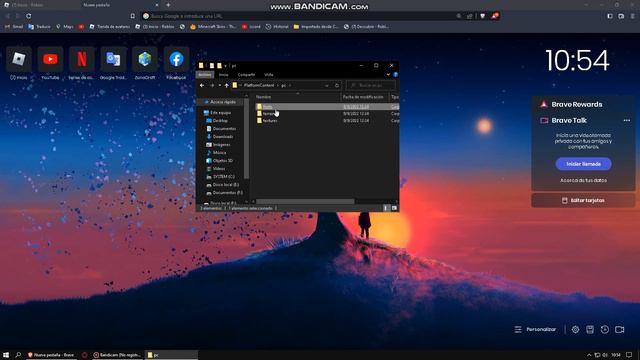640x360 pixels.
Task: Open Compartir ribbon tab in Explorer
Action: (246, 75)
